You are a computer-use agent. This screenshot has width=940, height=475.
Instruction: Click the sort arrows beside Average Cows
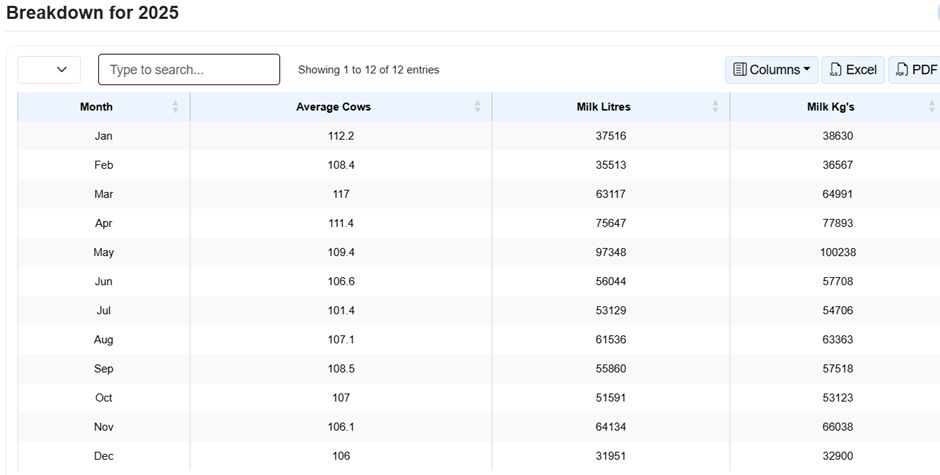[x=477, y=107]
